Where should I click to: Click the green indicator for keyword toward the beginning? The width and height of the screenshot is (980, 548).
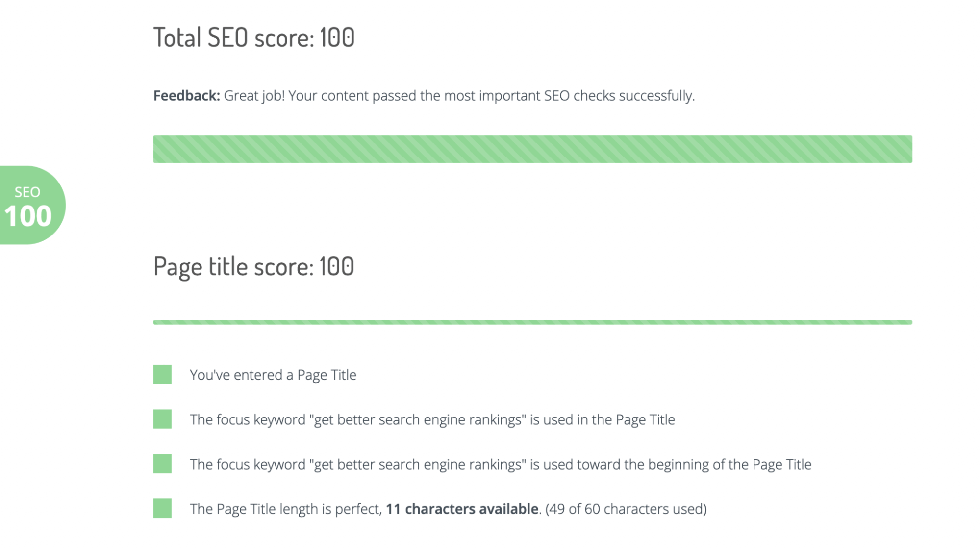[x=162, y=464]
